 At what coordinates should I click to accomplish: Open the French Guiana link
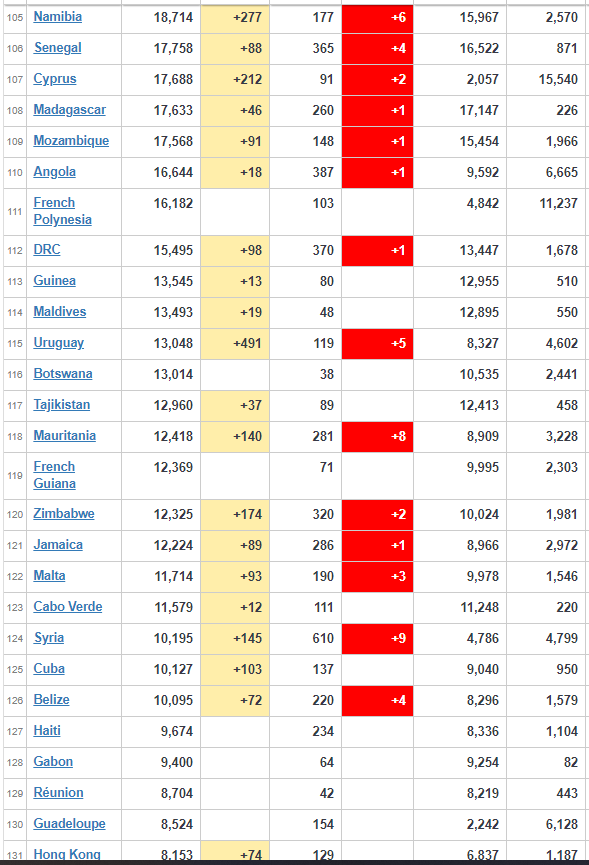(x=55, y=475)
